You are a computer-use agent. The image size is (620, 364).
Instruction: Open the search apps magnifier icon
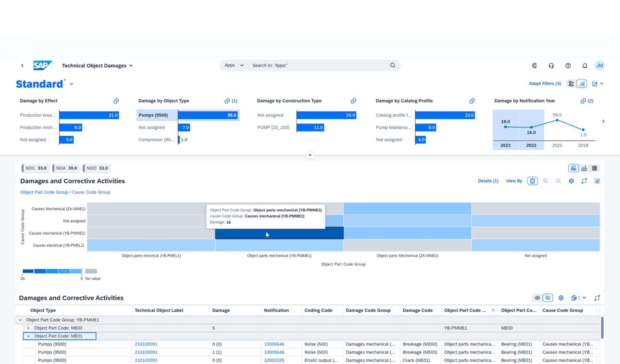tap(392, 65)
